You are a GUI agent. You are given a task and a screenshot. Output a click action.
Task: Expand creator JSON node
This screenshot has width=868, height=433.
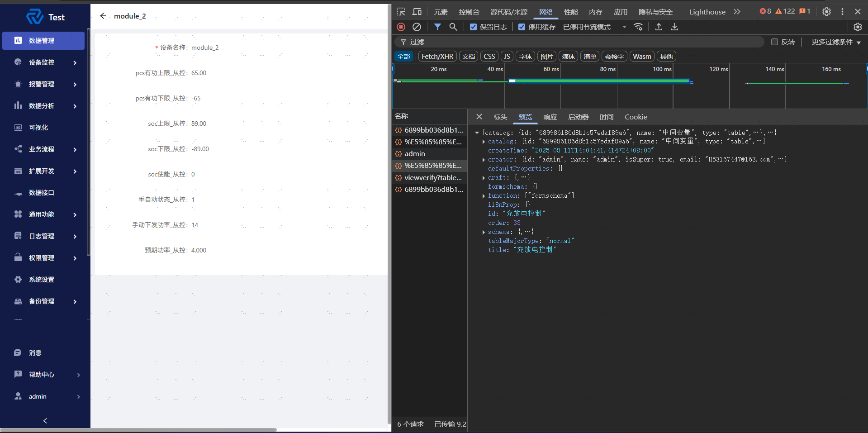(x=484, y=160)
